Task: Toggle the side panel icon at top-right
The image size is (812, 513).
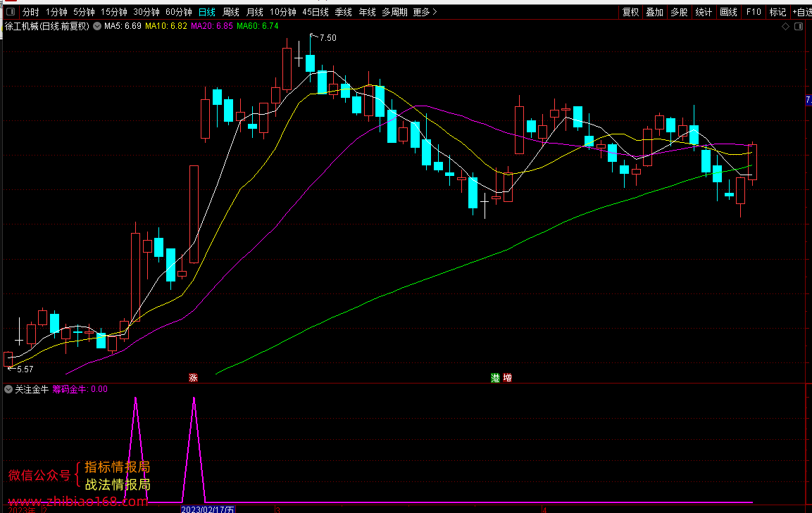Action: click(799, 27)
